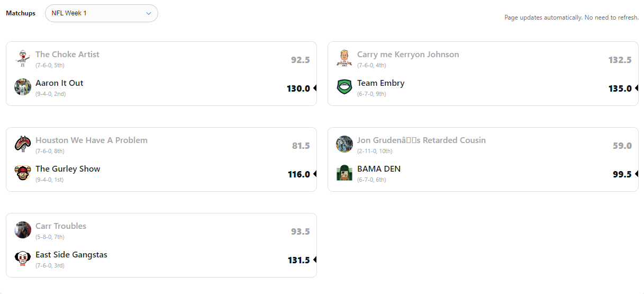Image resolution: width=644 pixels, height=294 pixels.
Task: Open Team Embry team name link
Action: pyautogui.click(x=381, y=83)
